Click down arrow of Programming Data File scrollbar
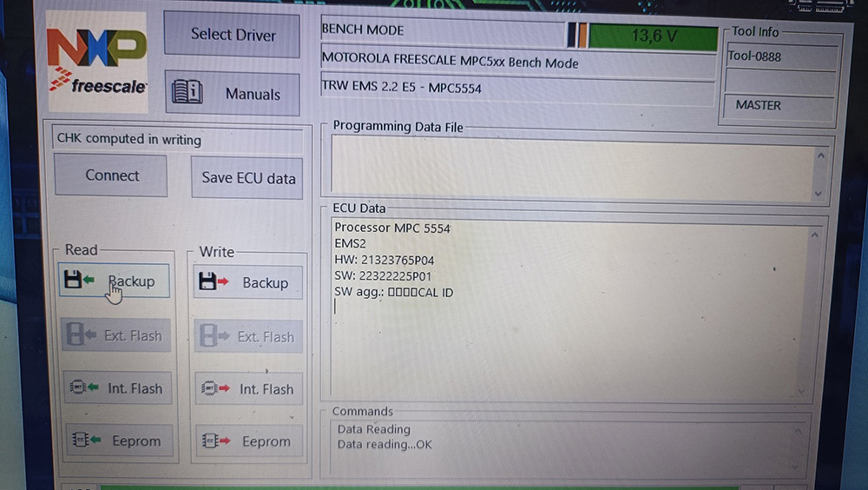 819,194
